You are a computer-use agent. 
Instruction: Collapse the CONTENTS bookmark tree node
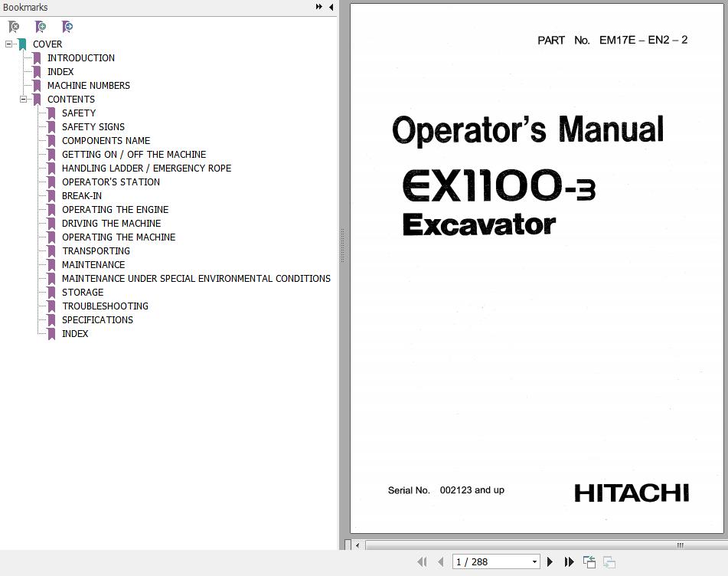coord(23,100)
